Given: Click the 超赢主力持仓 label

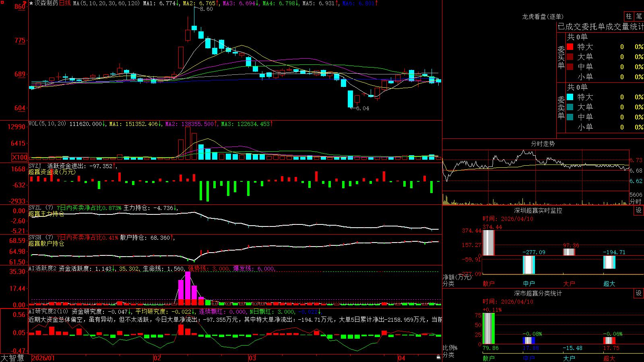Looking at the screenshot, I should 46,214.
